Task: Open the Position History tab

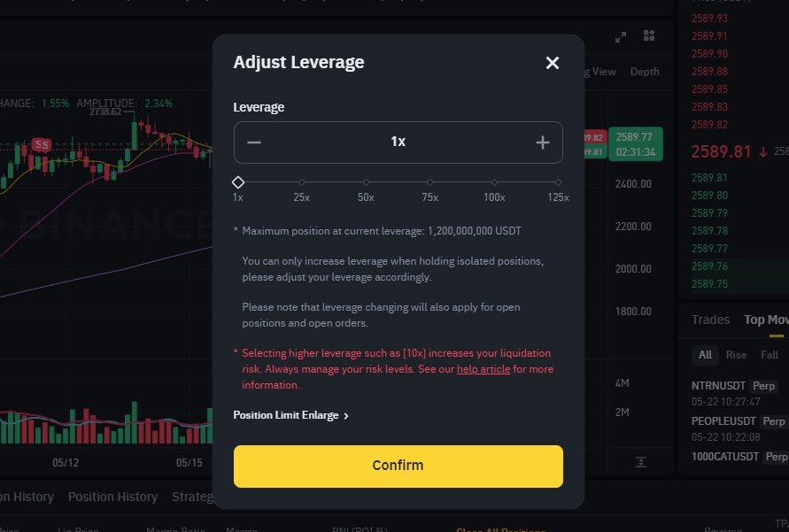Action: point(112,497)
